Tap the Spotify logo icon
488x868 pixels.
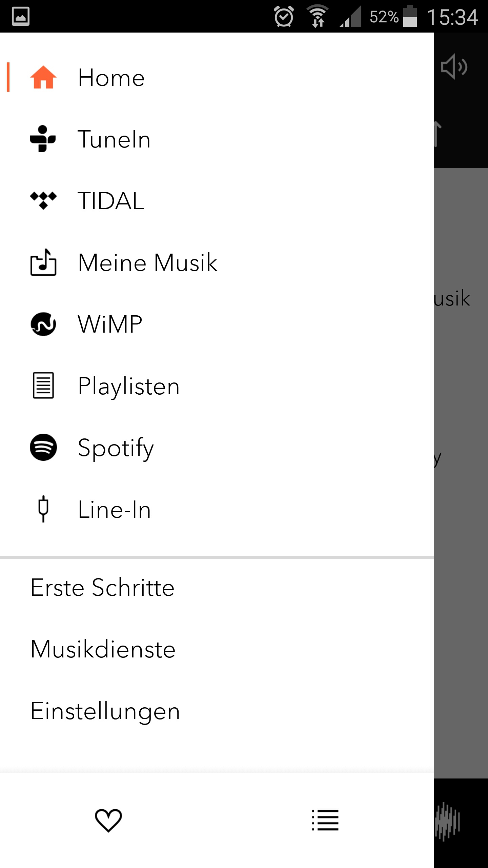coord(43,447)
